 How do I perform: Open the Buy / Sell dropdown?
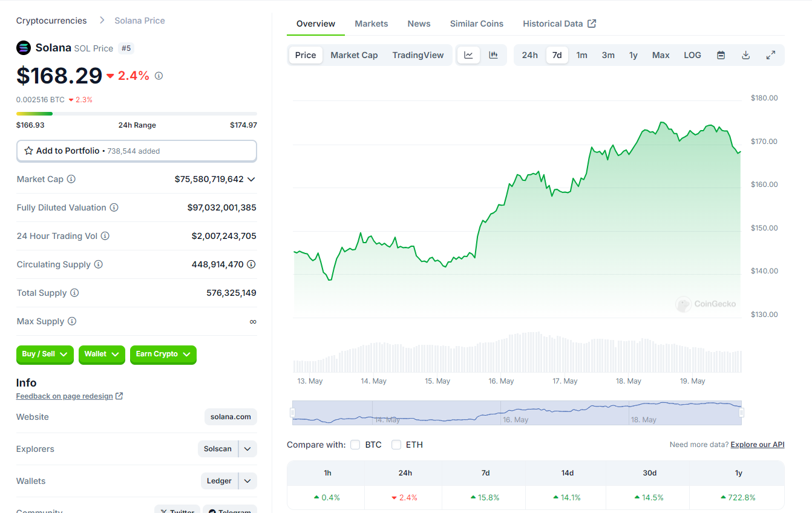(45, 355)
